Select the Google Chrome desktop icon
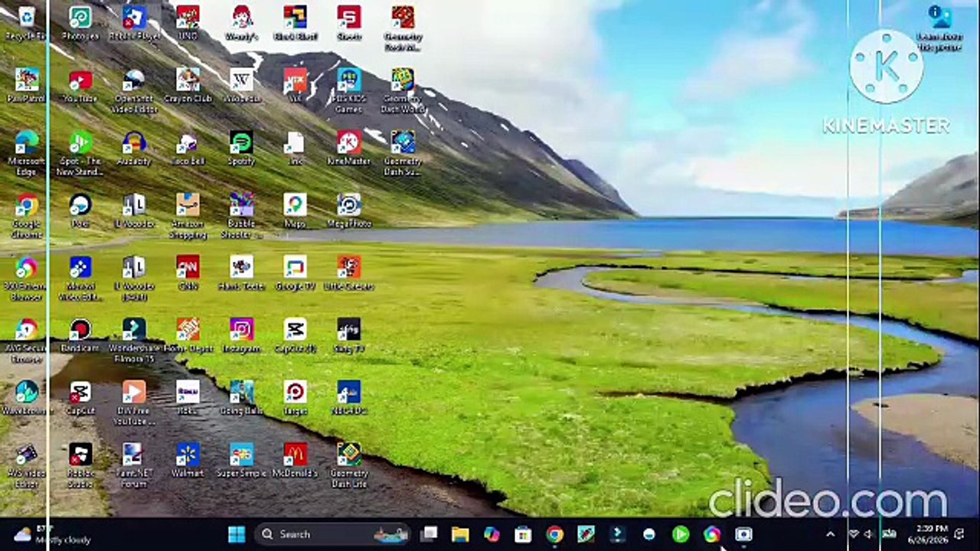 pos(26,215)
